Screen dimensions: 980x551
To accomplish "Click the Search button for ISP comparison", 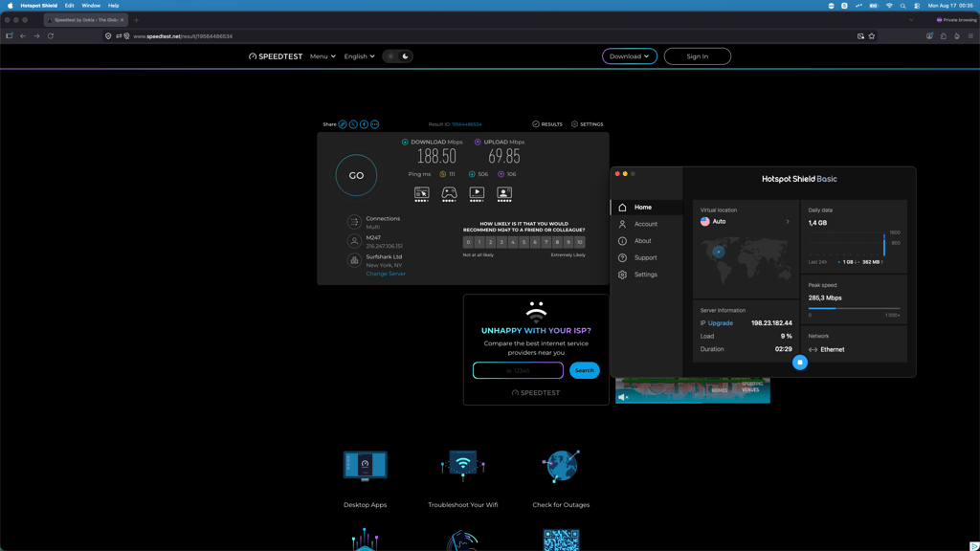I will click(x=585, y=370).
